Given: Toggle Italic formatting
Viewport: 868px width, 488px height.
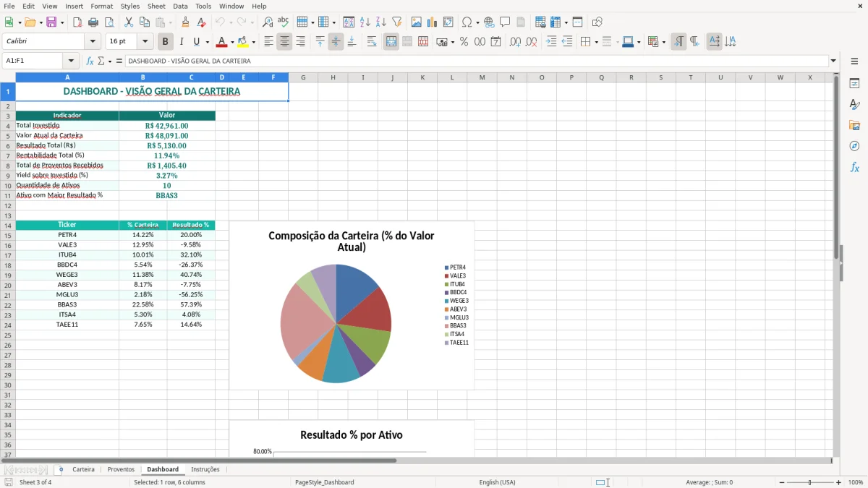Looking at the screenshot, I should [x=182, y=42].
